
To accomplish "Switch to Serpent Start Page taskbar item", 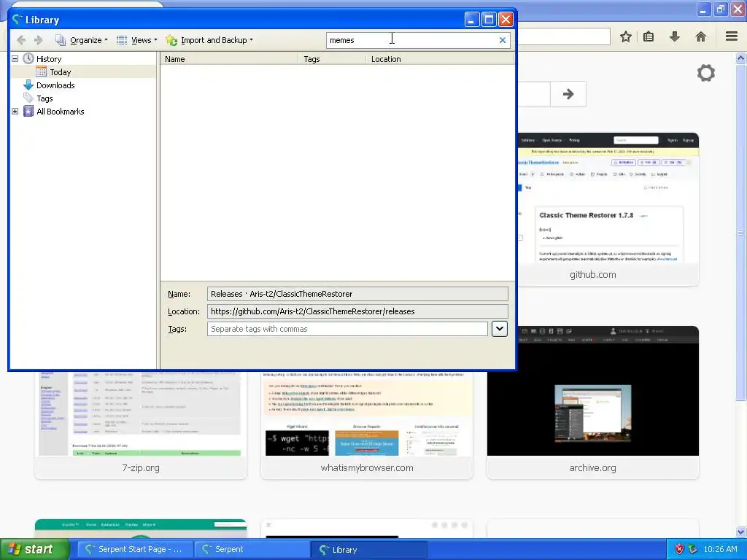I will (136, 550).
